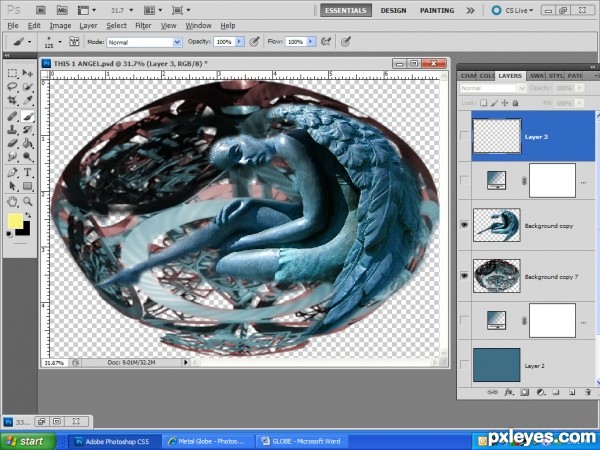Select the Hand tool
This screenshot has height=450, width=600.
click(x=12, y=201)
